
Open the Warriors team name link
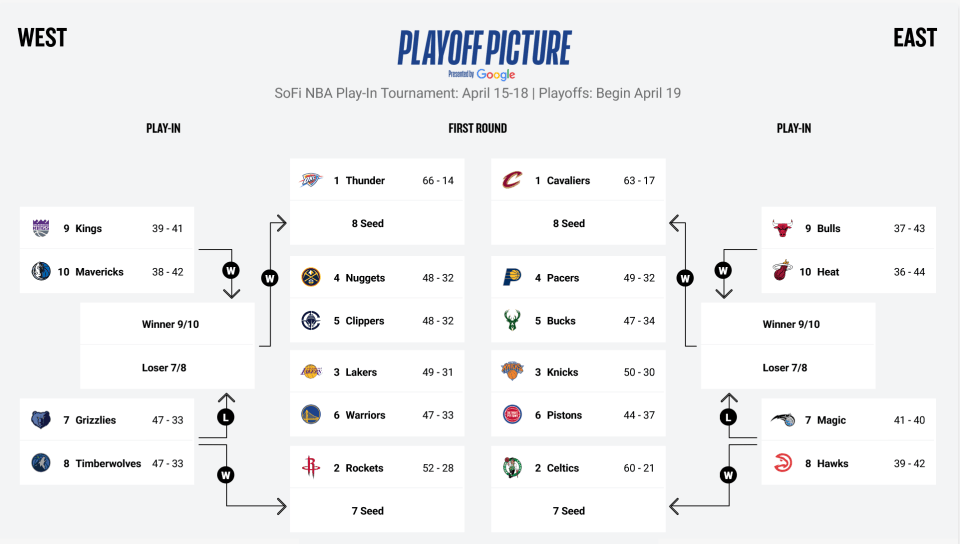coord(366,415)
